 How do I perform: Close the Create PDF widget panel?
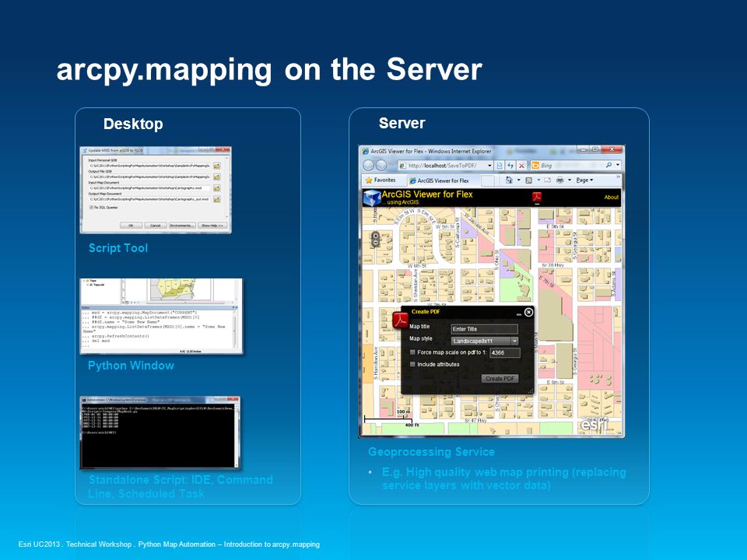529,313
